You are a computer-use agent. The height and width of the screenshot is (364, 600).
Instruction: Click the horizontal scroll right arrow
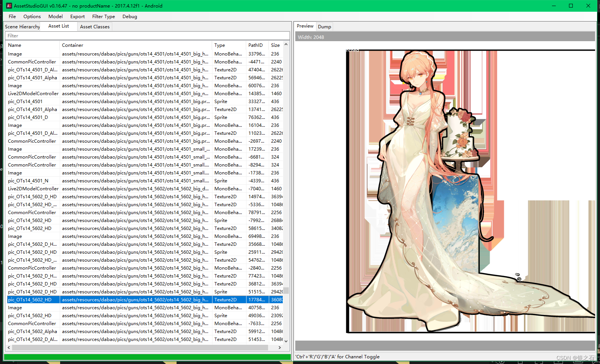pos(280,347)
